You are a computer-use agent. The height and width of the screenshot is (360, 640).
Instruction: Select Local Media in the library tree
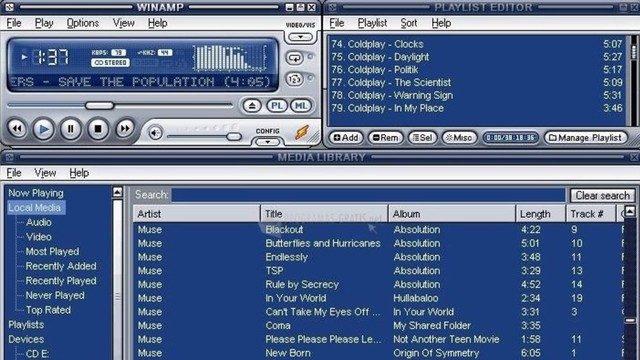[35, 208]
